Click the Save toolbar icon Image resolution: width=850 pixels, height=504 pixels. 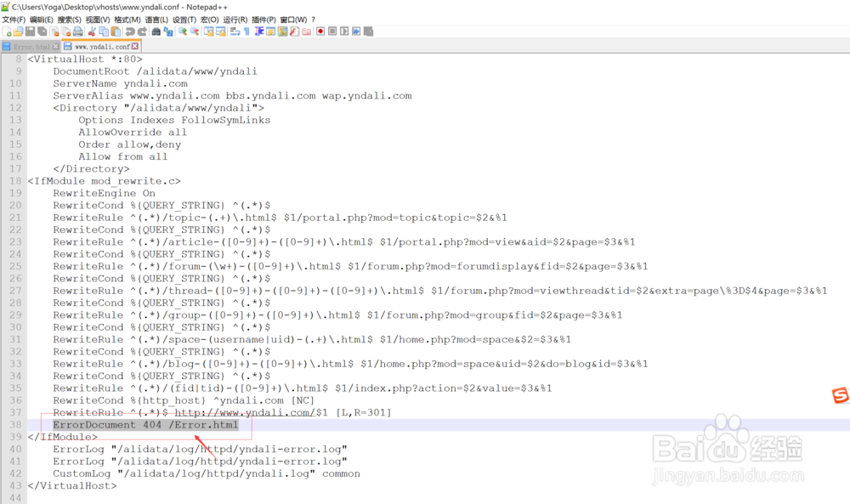(x=31, y=31)
